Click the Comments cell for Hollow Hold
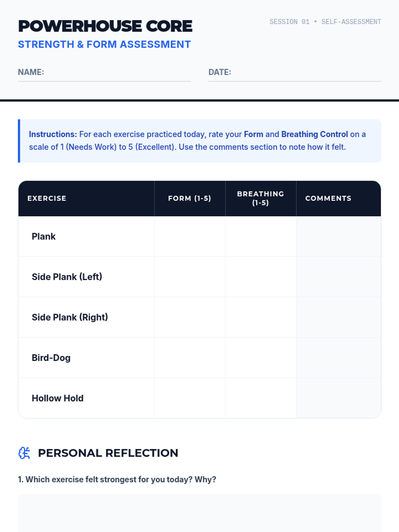Image resolution: width=399 pixels, height=532 pixels. point(338,398)
